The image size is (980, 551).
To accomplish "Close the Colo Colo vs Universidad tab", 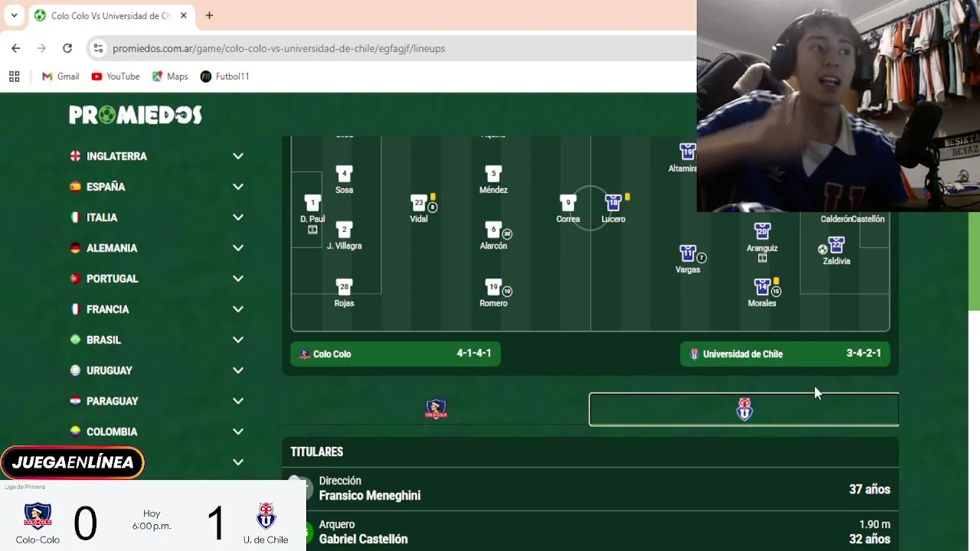I will (x=184, y=15).
